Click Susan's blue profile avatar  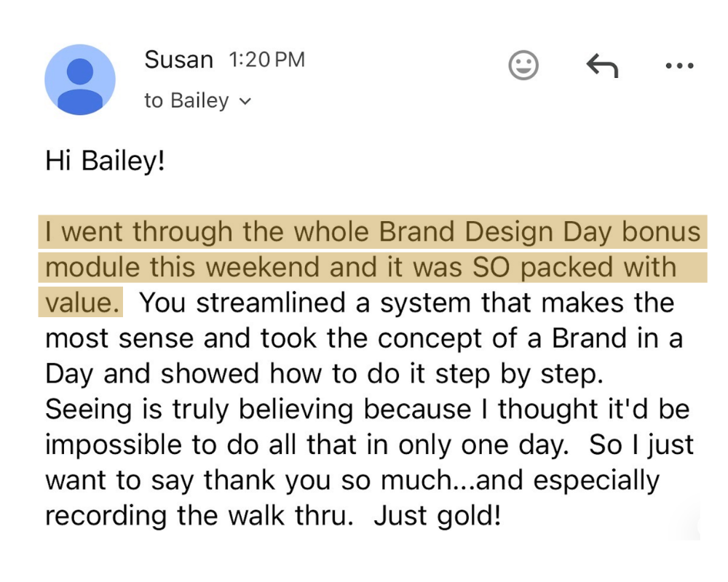80,79
